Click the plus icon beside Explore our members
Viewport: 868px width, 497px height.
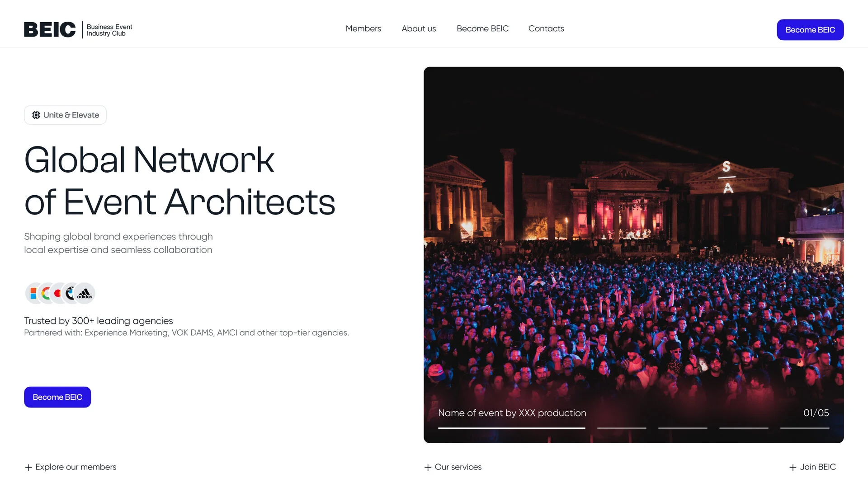(x=28, y=468)
